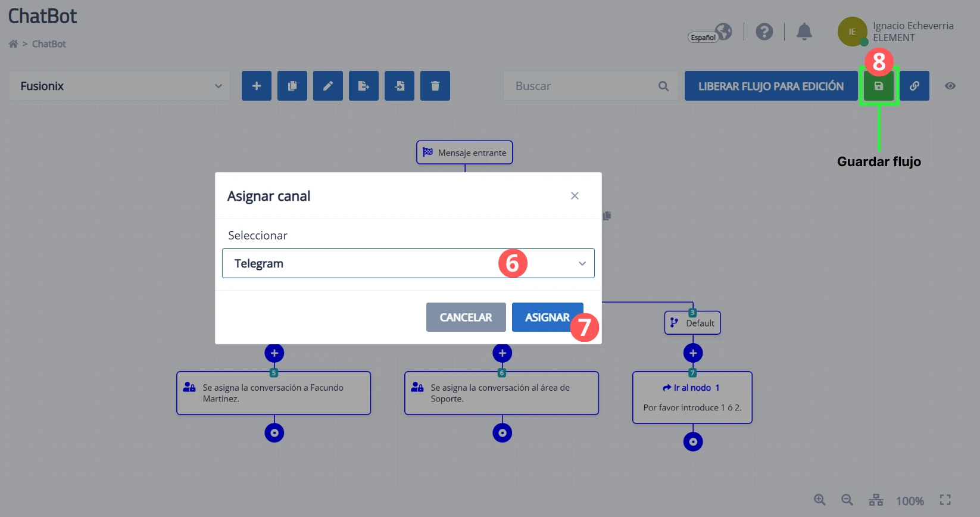Click the ChatBot breadcrumb link

(x=49, y=44)
